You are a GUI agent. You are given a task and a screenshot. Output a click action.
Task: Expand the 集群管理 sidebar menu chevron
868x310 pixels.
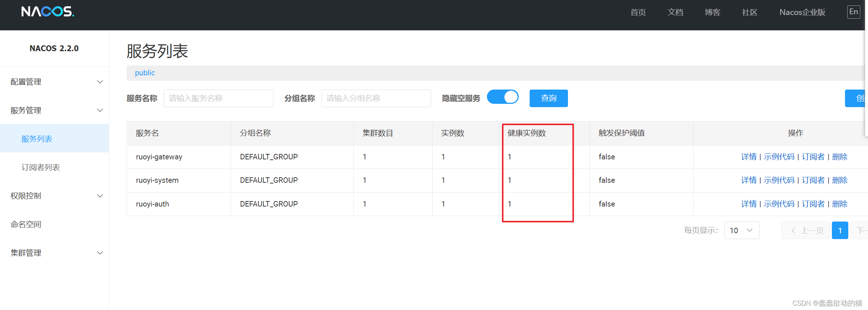tap(100, 253)
